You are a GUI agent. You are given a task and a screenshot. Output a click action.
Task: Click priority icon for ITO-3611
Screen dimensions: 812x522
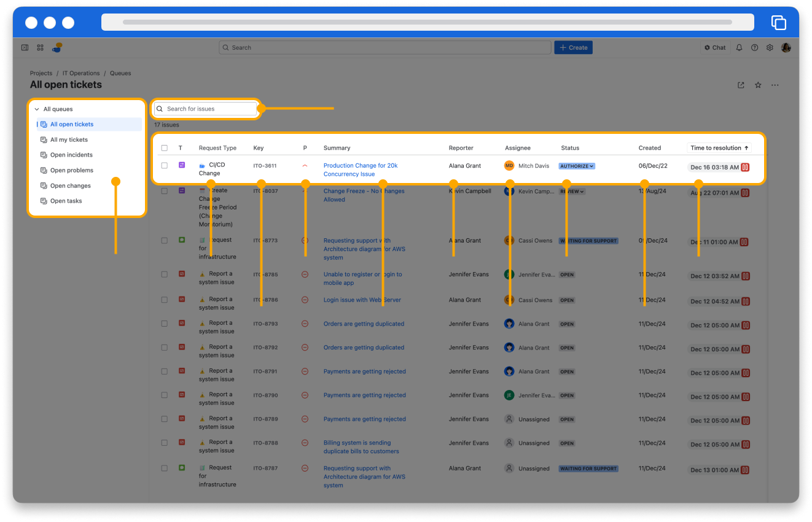[x=305, y=165]
